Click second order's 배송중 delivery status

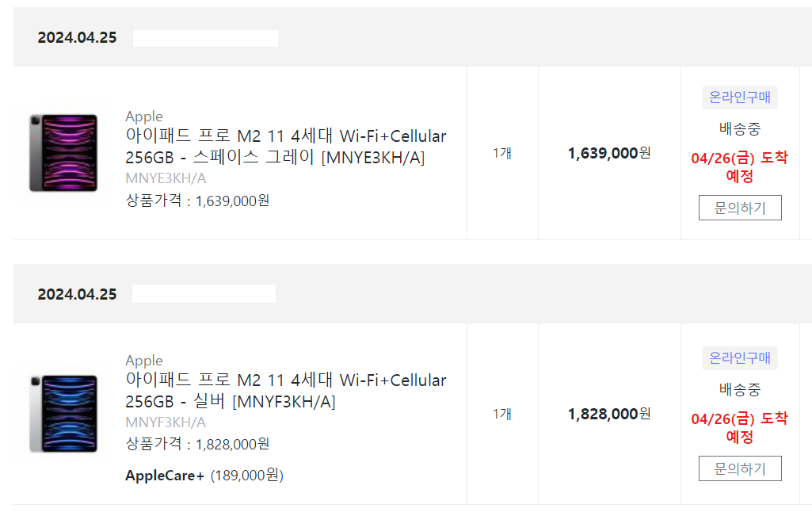tap(739, 389)
